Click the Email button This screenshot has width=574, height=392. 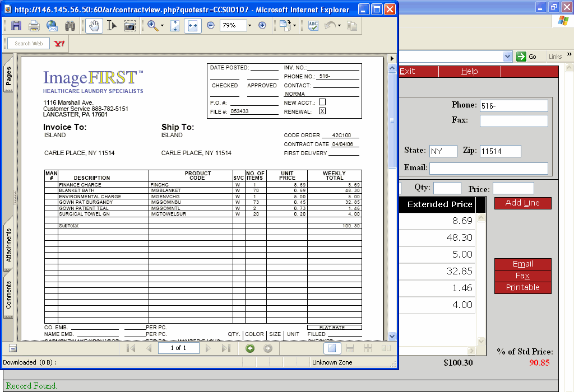[523, 264]
